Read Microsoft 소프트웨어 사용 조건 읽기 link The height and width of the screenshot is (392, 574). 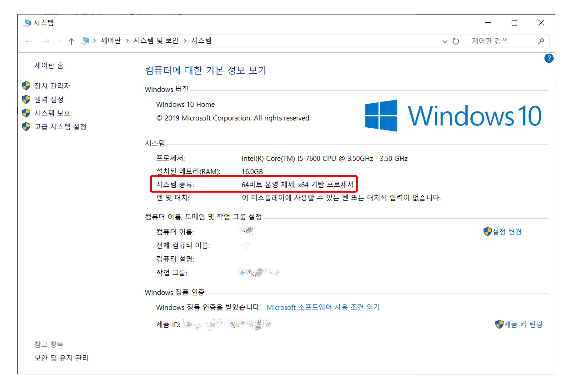pos(323,307)
